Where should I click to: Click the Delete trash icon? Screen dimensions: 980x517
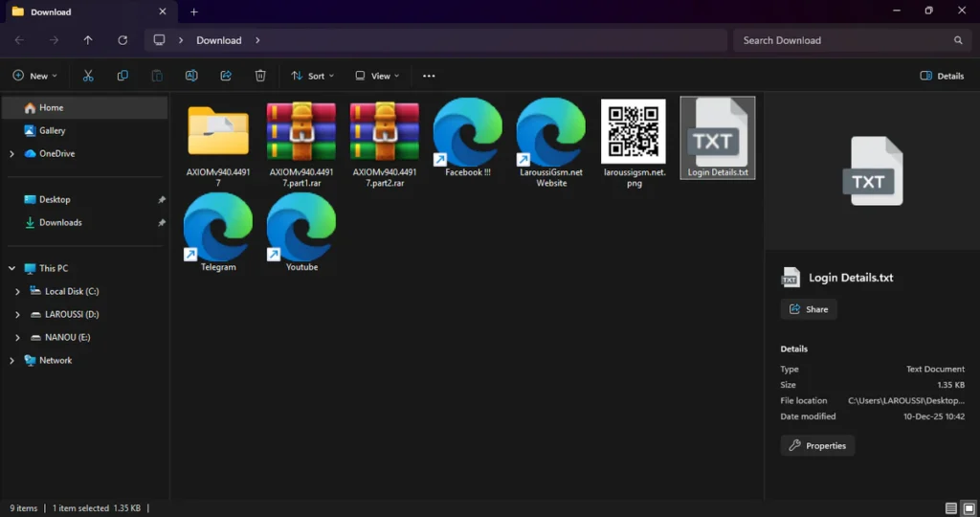click(x=260, y=76)
